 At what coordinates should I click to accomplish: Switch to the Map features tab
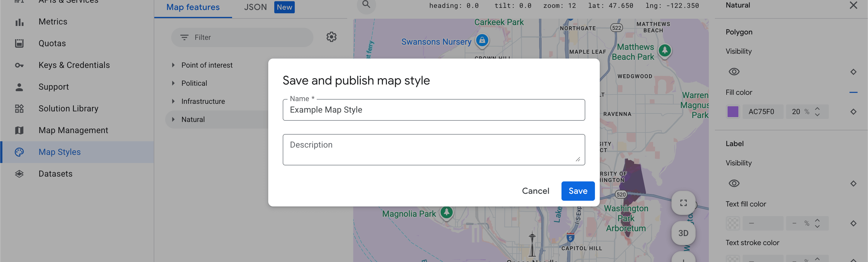(x=193, y=7)
